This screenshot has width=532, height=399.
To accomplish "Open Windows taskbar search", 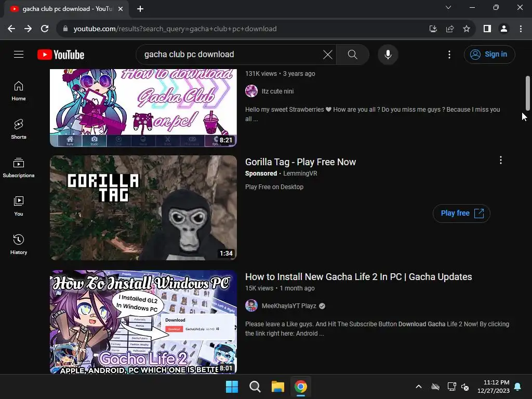I will click(x=255, y=387).
